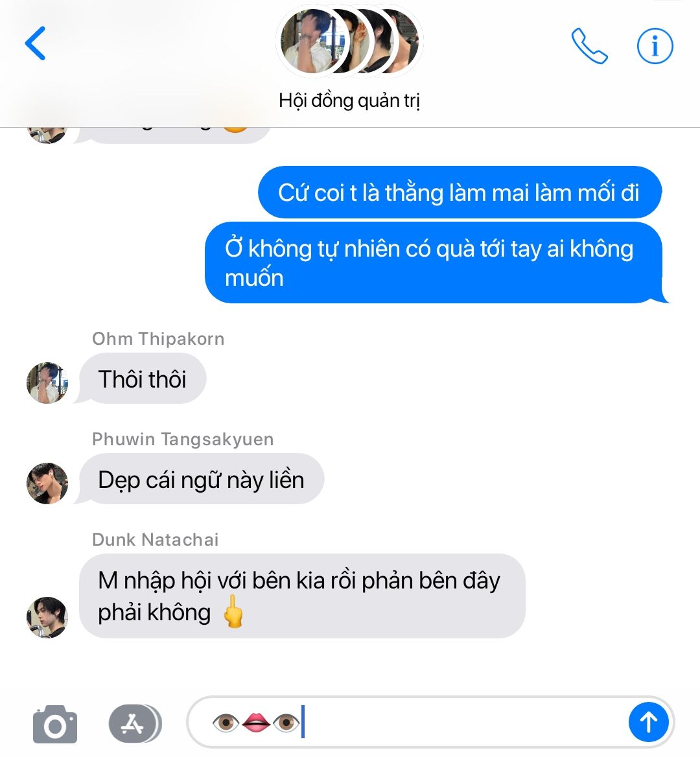Go back using the blue chevron
The image size is (700, 757).
35,43
